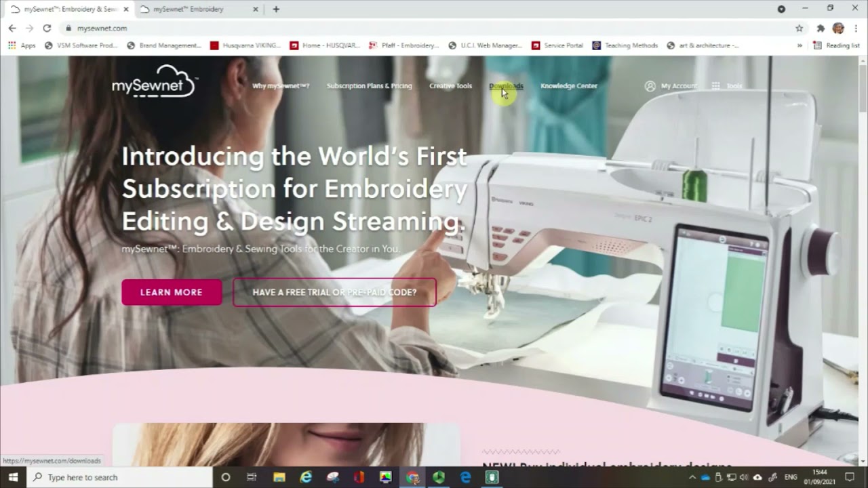Open the Chrome extensions puzzle icon

821,28
